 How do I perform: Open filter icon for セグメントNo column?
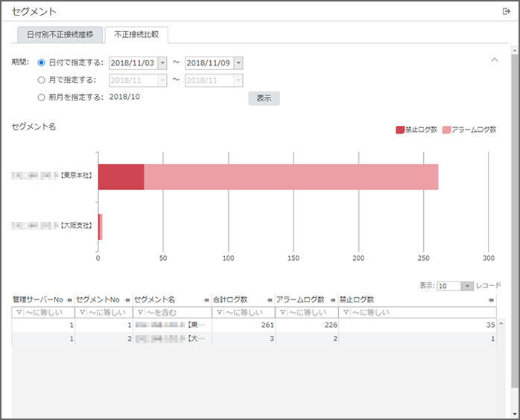[83, 312]
